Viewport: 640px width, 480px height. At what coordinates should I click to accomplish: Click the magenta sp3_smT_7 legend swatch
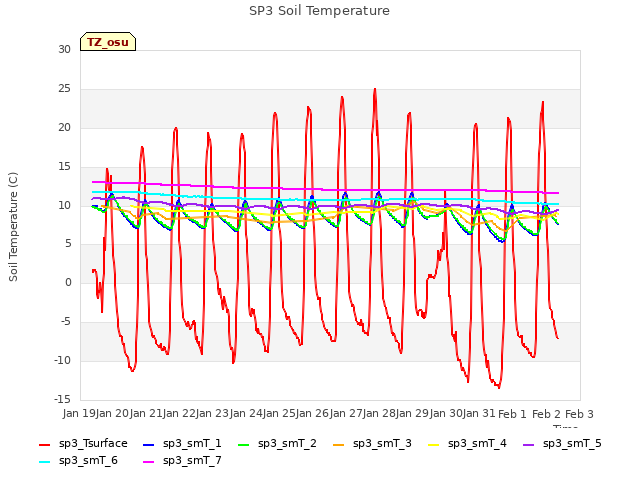click(149, 462)
